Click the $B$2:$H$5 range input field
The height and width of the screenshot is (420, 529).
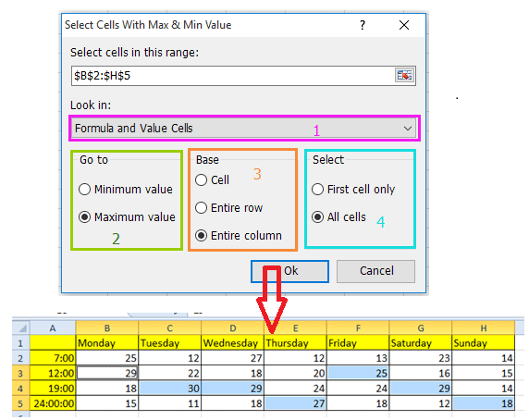[233, 76]
